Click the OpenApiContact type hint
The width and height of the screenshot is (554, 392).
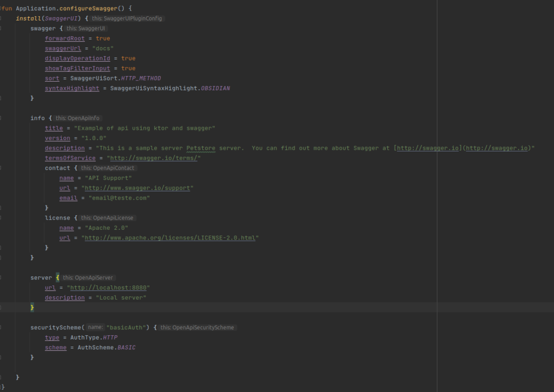(x=107, y=168)
